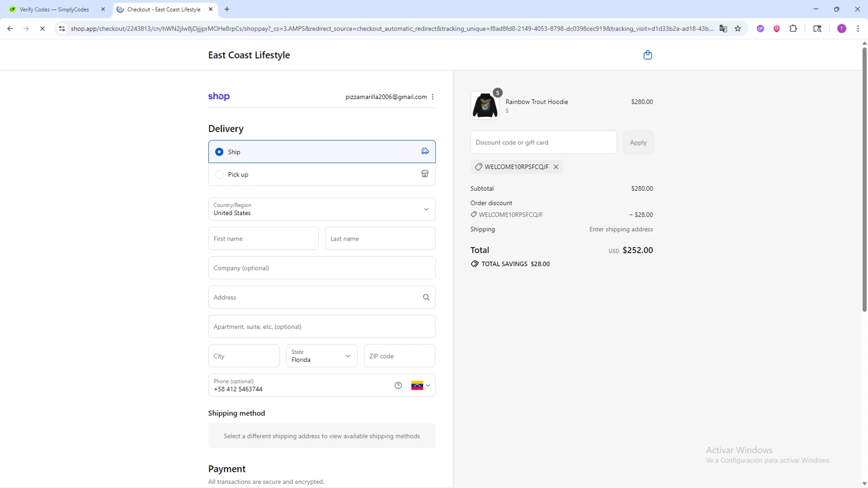The image size is (868, 488).
Task: Select the Pick up delivery option
Action: (322, 174)
